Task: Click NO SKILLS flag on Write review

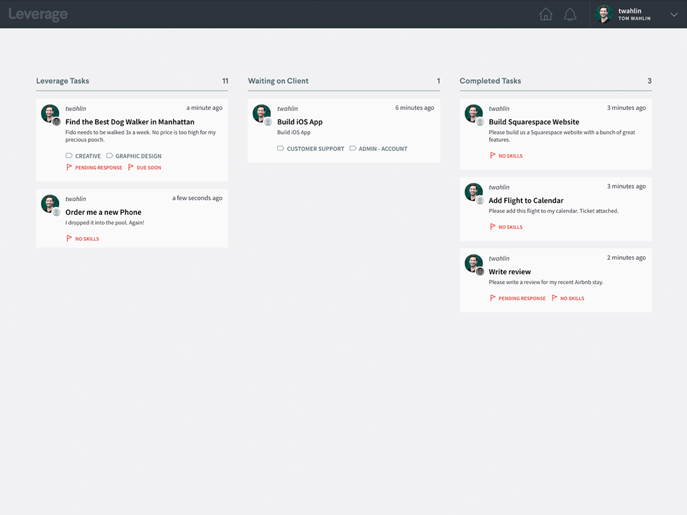Action: [x=567, y=298]
